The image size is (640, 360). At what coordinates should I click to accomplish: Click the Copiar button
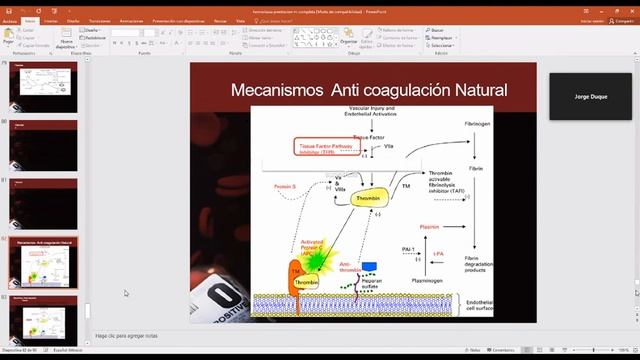point(26,38)
